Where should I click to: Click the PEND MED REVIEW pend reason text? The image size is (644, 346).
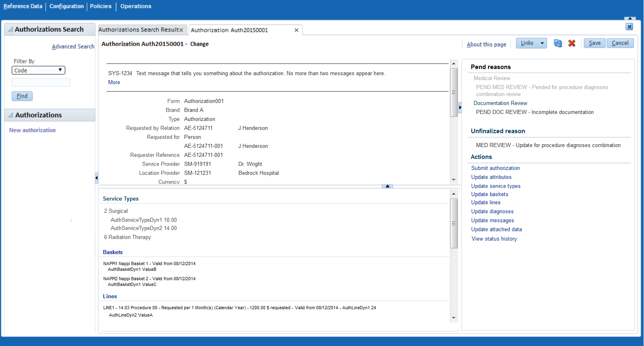tap(542, 91)
